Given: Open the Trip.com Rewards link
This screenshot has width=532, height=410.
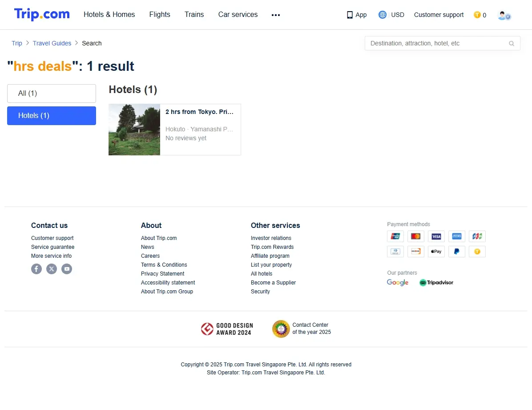Looking at the screenshot, I should coord(272,247).
